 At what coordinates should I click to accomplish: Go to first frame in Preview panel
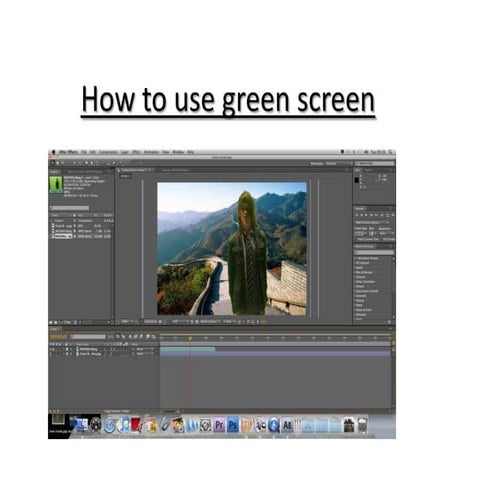point(357,215)
